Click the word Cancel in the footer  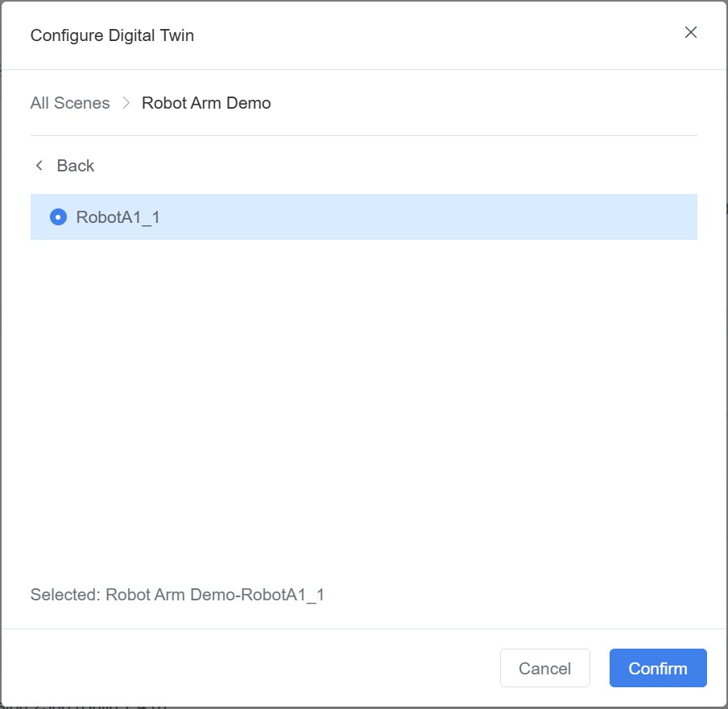545,669
